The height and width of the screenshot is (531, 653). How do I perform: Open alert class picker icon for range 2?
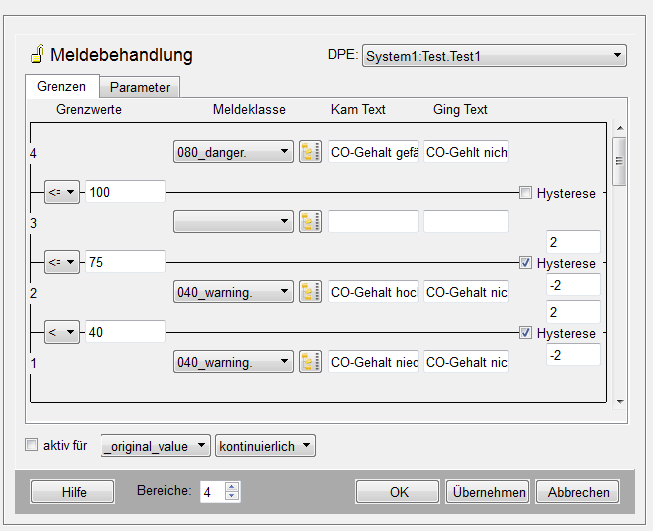pos(310,292)
